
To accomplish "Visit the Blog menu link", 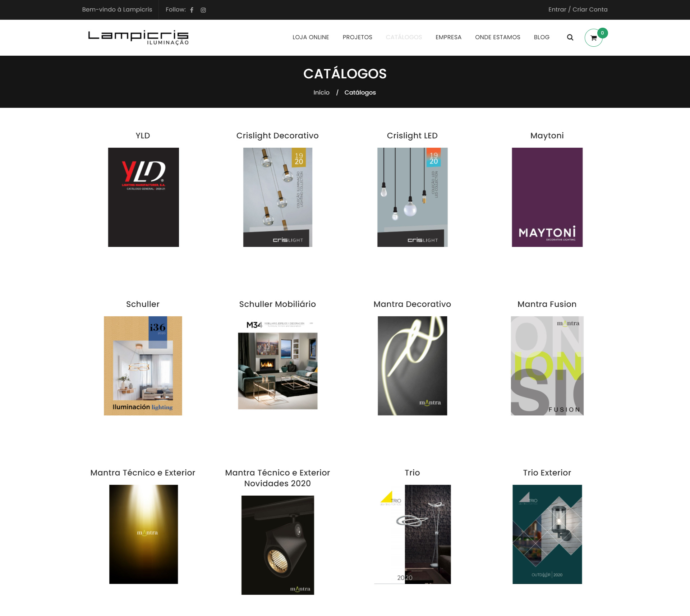I will pos(542,37).
